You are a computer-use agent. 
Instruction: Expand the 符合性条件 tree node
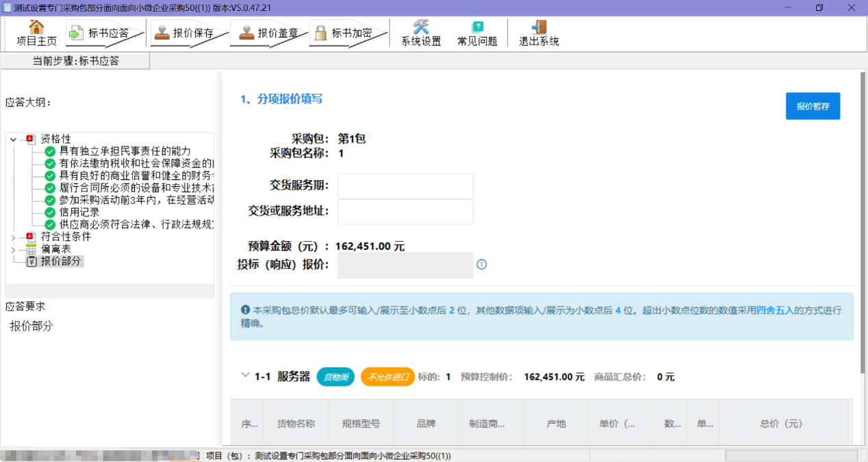[13, 238]
